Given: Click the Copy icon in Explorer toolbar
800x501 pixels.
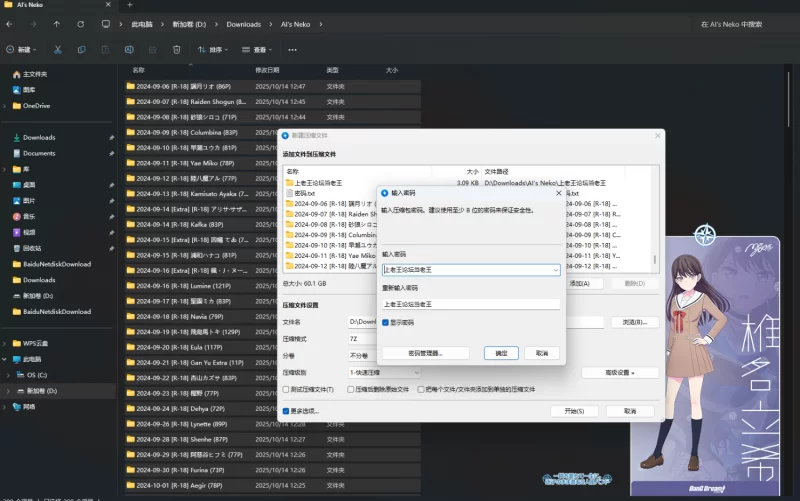Looking at the screenshot, I should [x=82, y=49].
